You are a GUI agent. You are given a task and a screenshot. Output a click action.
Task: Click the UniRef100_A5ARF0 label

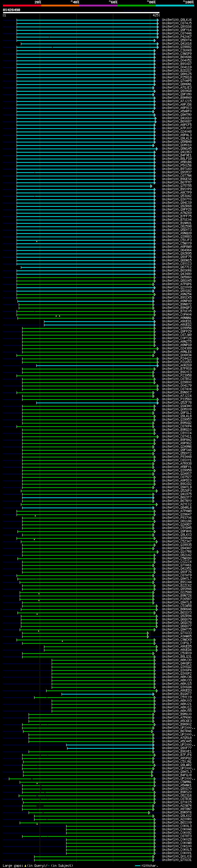coord(177,111)
